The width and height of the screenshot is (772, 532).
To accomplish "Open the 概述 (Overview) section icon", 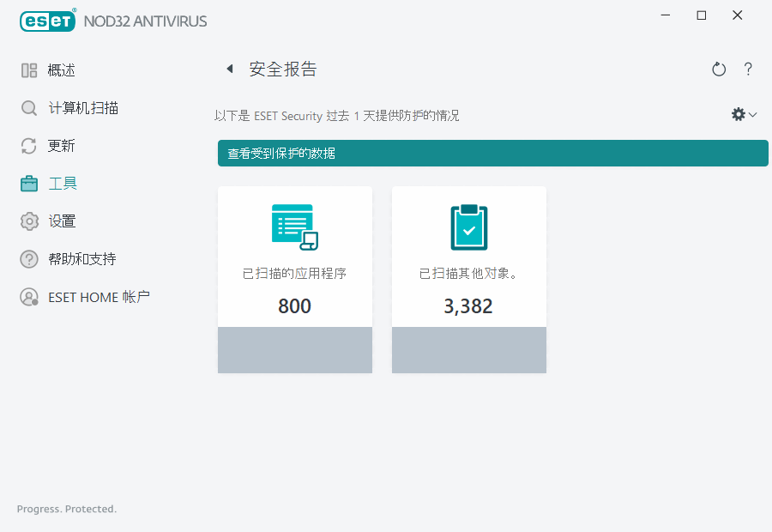I will 29,70.
